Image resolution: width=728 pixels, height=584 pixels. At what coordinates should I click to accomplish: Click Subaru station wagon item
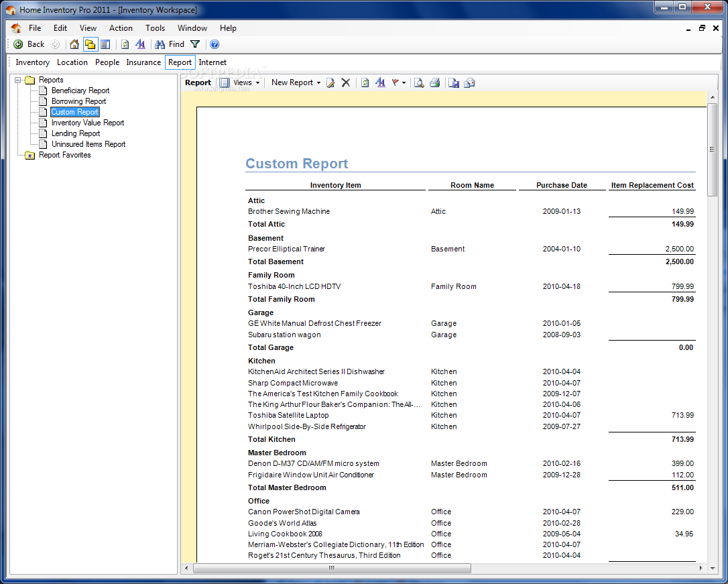pyautogui.click(x=284, y=335)
